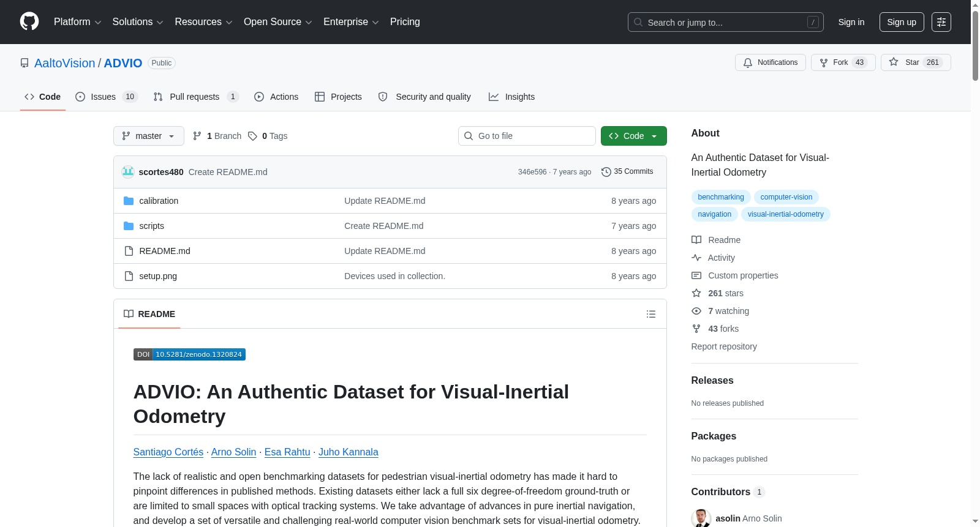Click the README outline list icon

(651, 314)
